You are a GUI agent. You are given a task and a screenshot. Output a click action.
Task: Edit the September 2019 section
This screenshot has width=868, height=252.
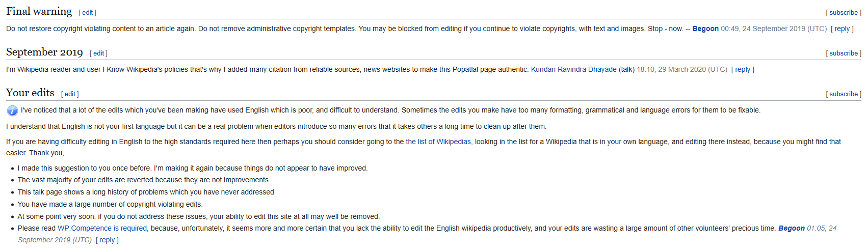(x=99, y=53)
